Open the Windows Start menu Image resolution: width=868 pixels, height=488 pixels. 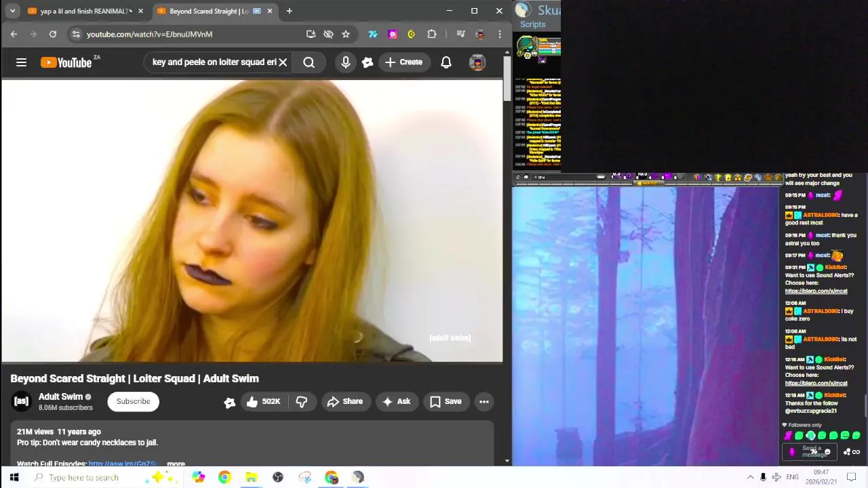[x=14, y=477]
